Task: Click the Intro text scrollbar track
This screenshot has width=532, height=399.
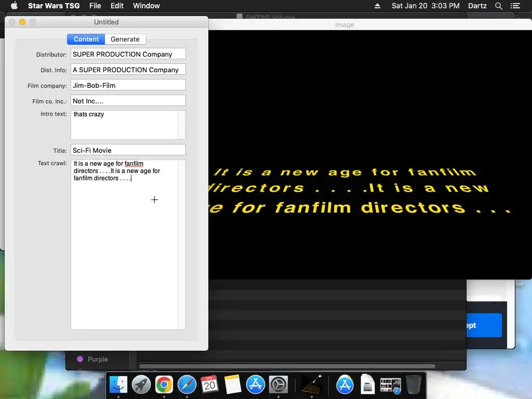Action: 182,125
